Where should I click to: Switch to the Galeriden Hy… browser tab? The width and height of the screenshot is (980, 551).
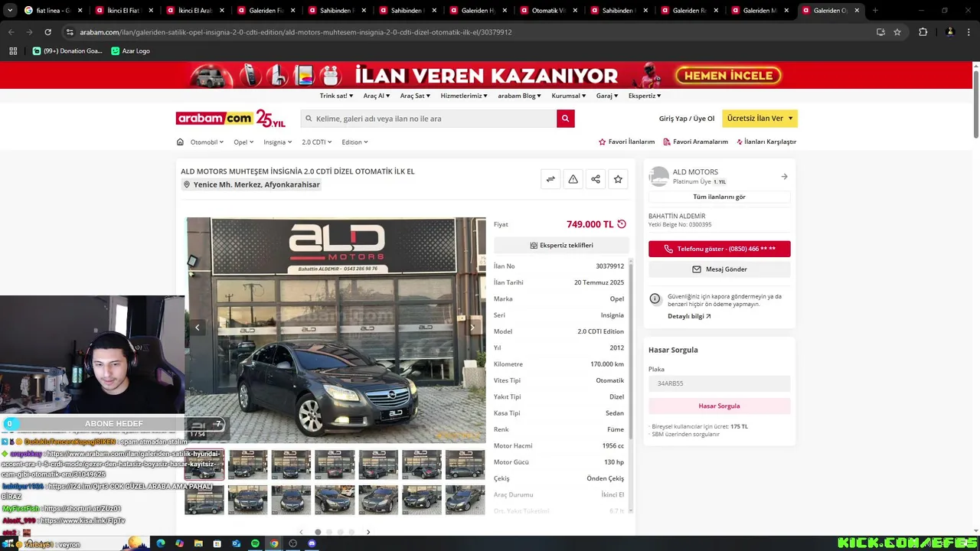point(476,11)
